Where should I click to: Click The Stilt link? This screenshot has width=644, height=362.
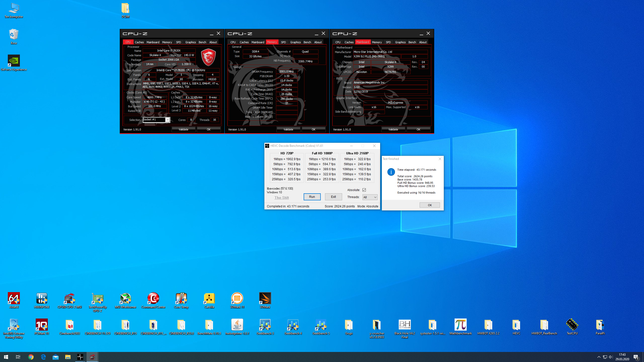(x=281, y=198)
